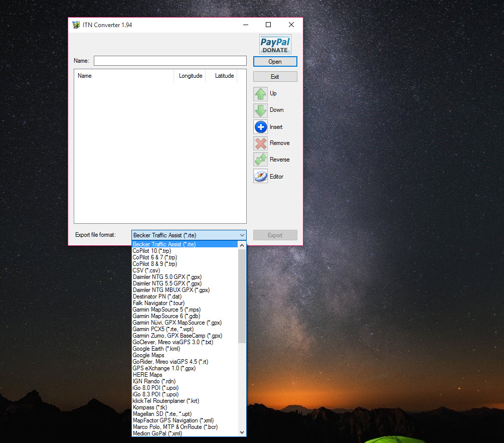Click the ITN Converter title bar icon

pos(76,25)
